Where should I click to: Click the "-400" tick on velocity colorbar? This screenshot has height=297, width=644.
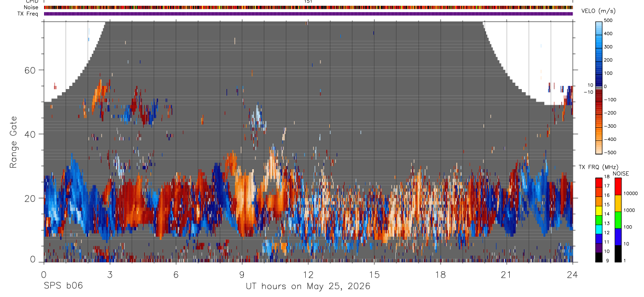point(609,139)
